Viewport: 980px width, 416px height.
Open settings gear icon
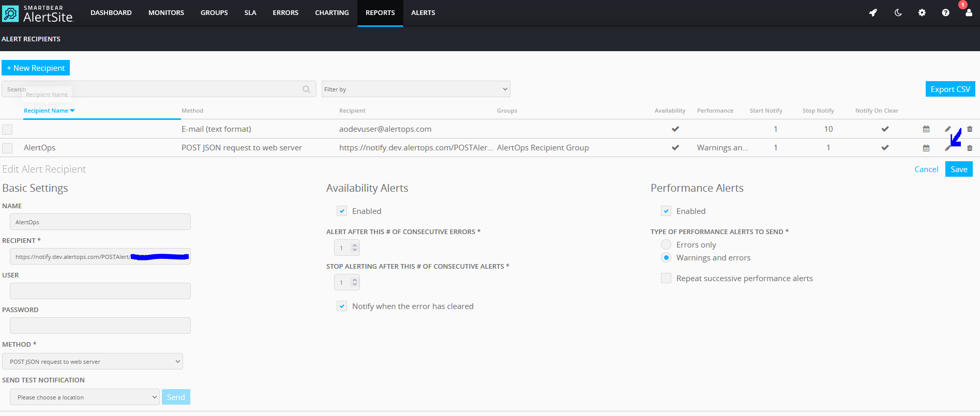pyautogui.click(x=922, y=13)
